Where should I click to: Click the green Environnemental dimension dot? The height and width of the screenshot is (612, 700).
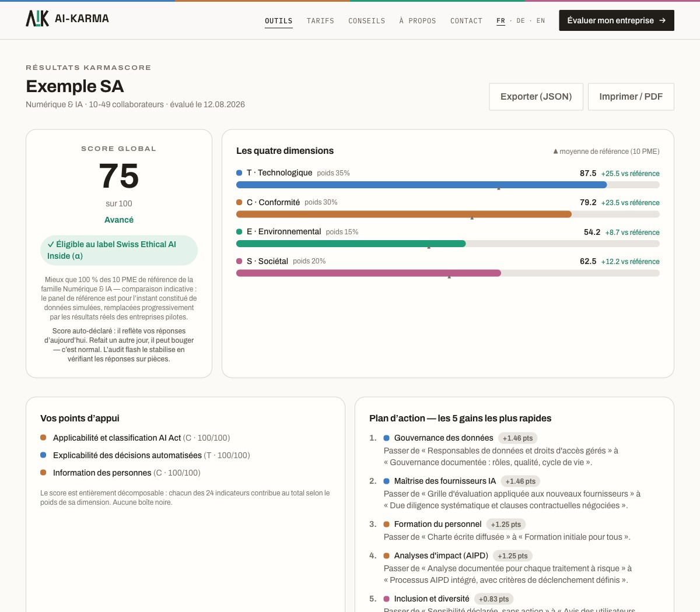pos(239,232)
